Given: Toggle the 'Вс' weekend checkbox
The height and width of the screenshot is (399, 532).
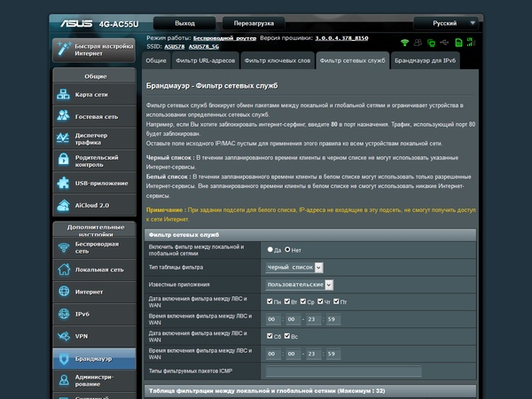Looking at the screenshot, I should click(287, 336).
